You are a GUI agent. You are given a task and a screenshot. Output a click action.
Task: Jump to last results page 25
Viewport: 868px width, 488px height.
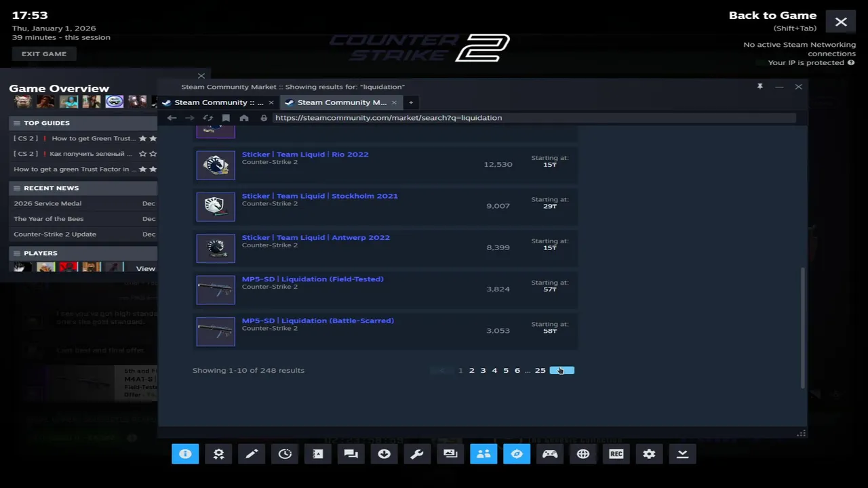tap(540, 371)
